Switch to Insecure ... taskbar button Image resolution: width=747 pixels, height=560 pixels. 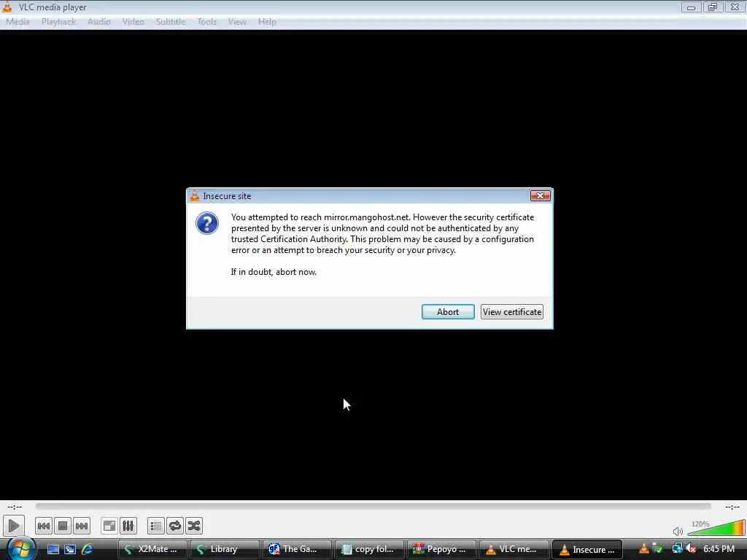[587, 549]
